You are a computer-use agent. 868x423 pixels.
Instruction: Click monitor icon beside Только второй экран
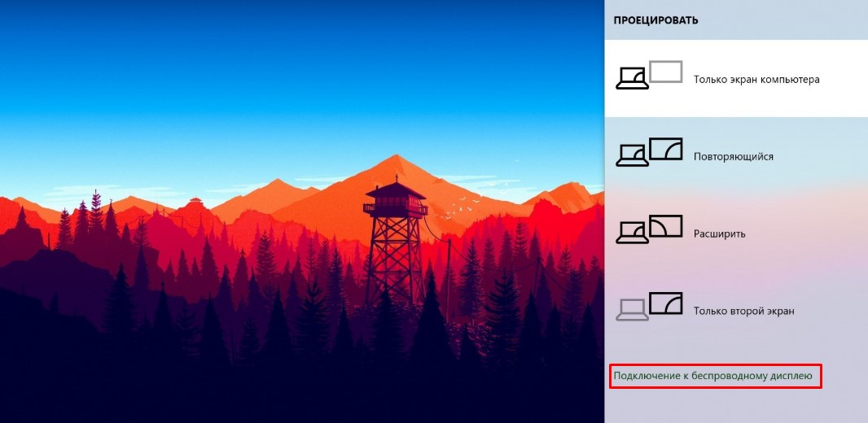665,303
